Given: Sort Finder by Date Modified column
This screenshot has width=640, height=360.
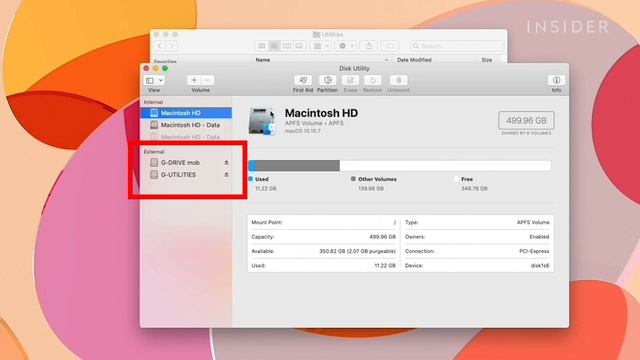Looking at the screenshot, I should pyautogui.click(x=414, y=60).
